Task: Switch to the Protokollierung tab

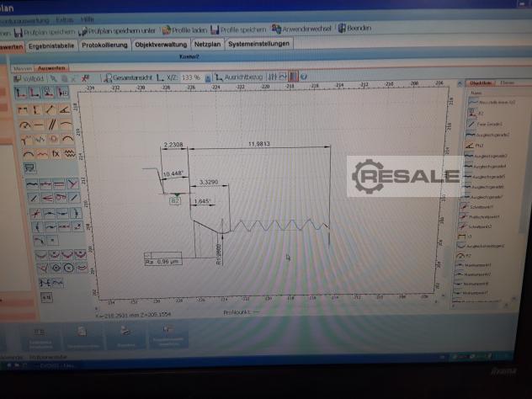Action: pyautogui.click(x=106, y=44)
